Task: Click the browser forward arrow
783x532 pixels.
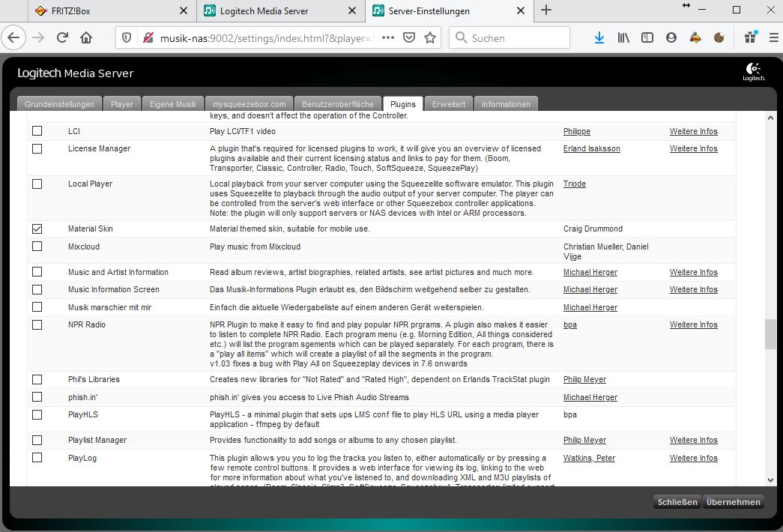Action: click(x=38, y=37)
